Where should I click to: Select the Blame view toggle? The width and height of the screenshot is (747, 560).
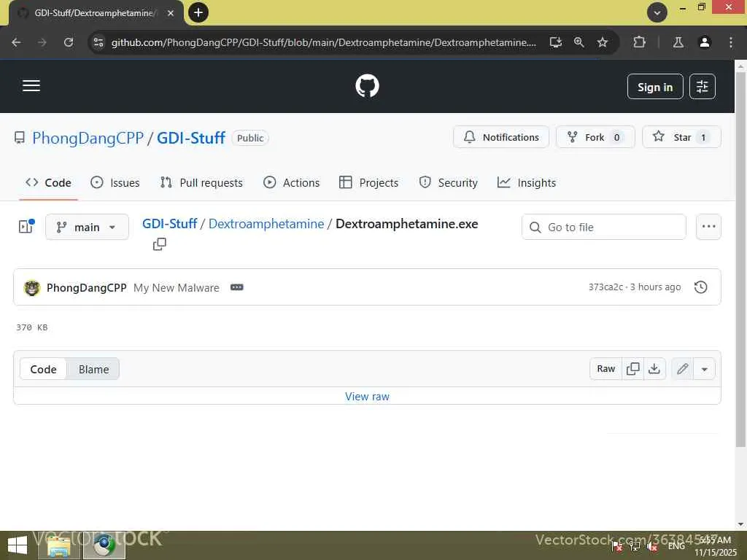coord(93,369)
